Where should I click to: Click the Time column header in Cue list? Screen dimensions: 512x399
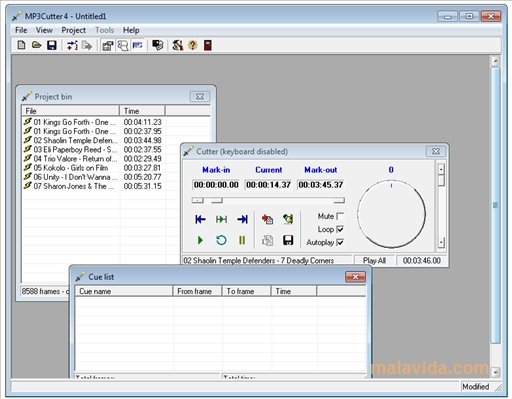pyautogui.click(x=294, y=291)
